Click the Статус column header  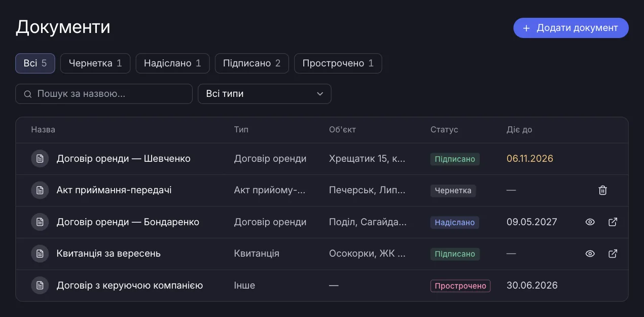[x=444, y=130]
